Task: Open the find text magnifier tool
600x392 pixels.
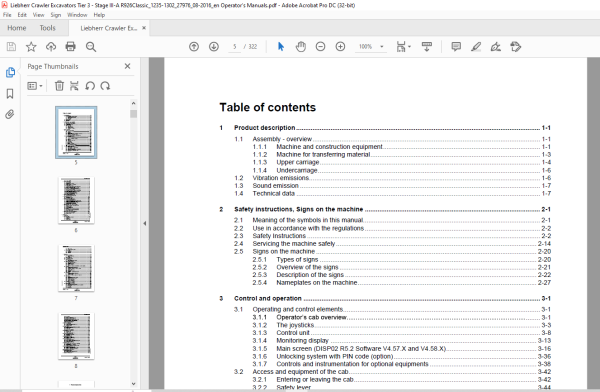Action: (x=91, y=47)
